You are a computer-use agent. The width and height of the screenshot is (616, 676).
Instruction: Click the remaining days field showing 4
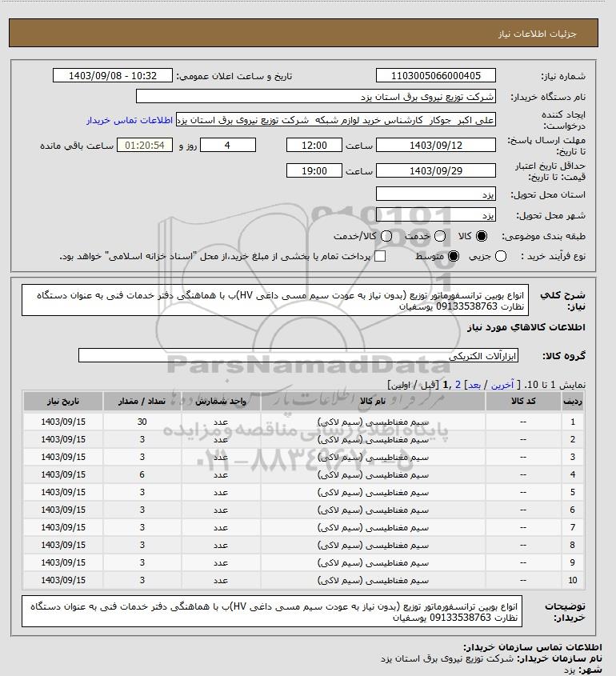[x=228, y=146]
